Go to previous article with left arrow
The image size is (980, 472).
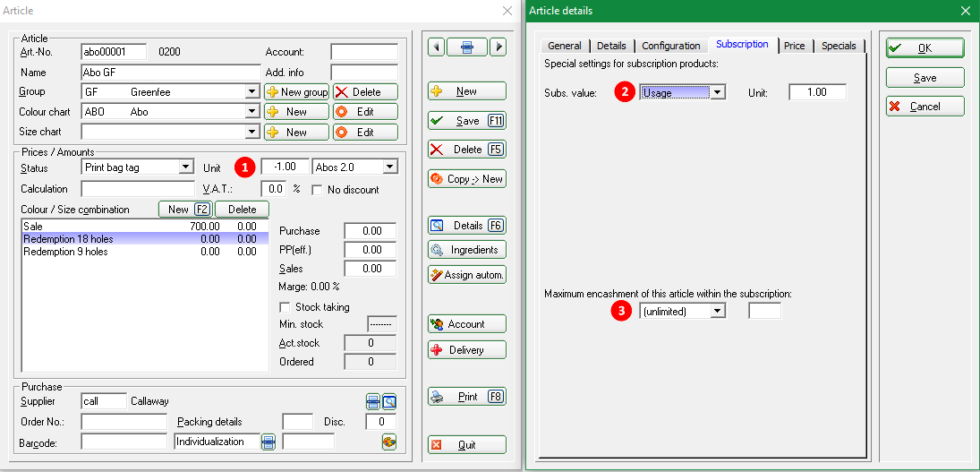pos(436,47)
